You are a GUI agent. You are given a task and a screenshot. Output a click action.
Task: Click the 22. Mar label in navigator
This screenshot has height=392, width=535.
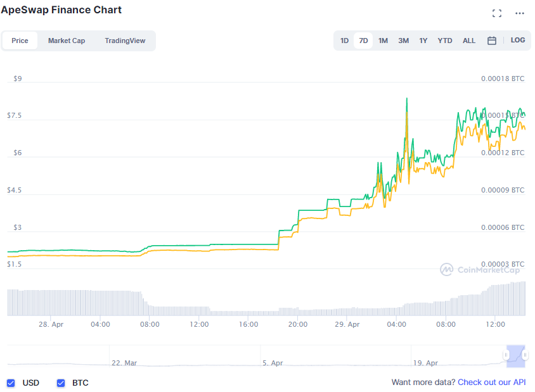click(x=124, y=363)
